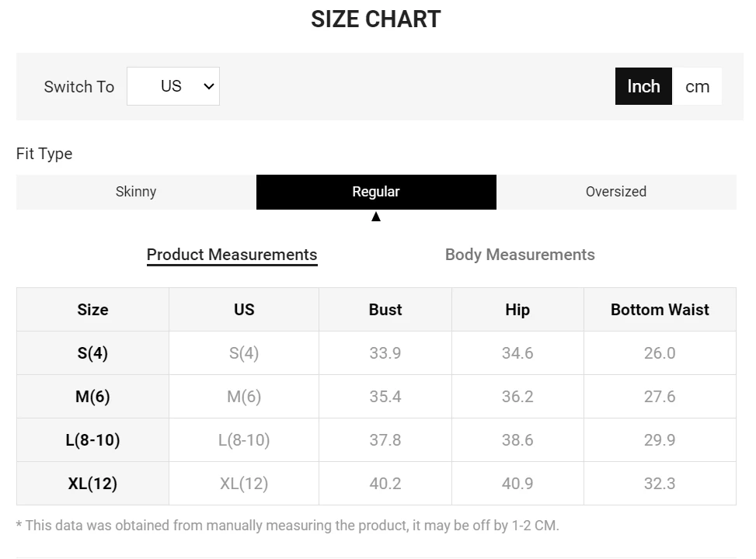The height and width of the screenshot is (559, 756).
Task: Open the Product Measurements tab
Action: tap(232, 255)
